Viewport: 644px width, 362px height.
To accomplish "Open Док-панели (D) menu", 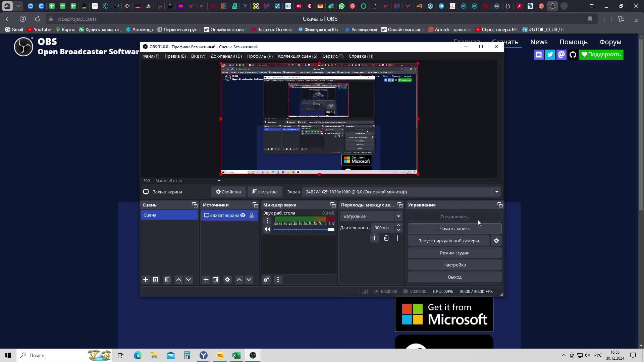I will [x=226, y=56].
